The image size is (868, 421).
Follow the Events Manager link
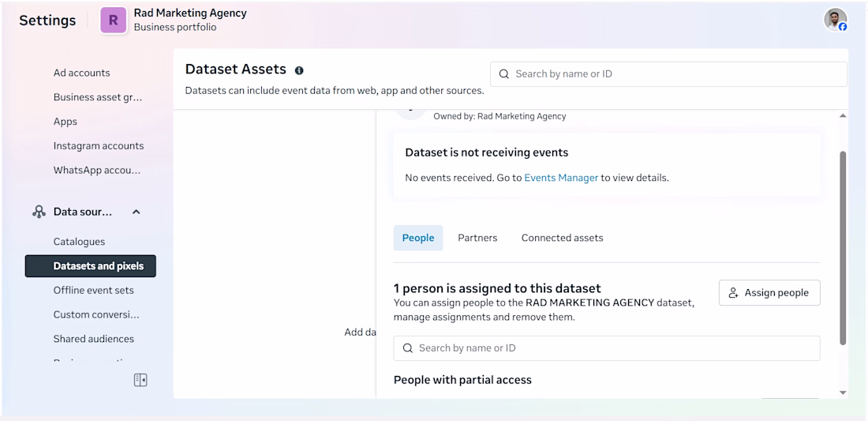pyautogui.click(x=561, y=178)
